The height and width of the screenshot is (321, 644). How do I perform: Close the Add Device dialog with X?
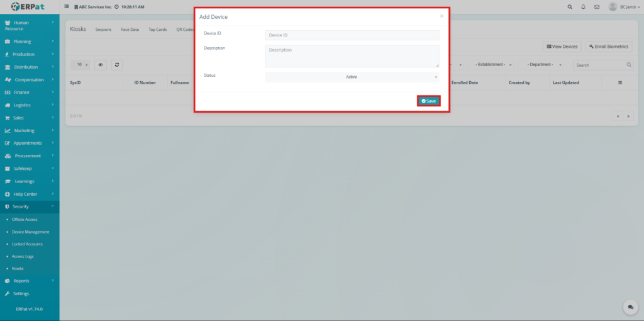[x=441, y=16]
